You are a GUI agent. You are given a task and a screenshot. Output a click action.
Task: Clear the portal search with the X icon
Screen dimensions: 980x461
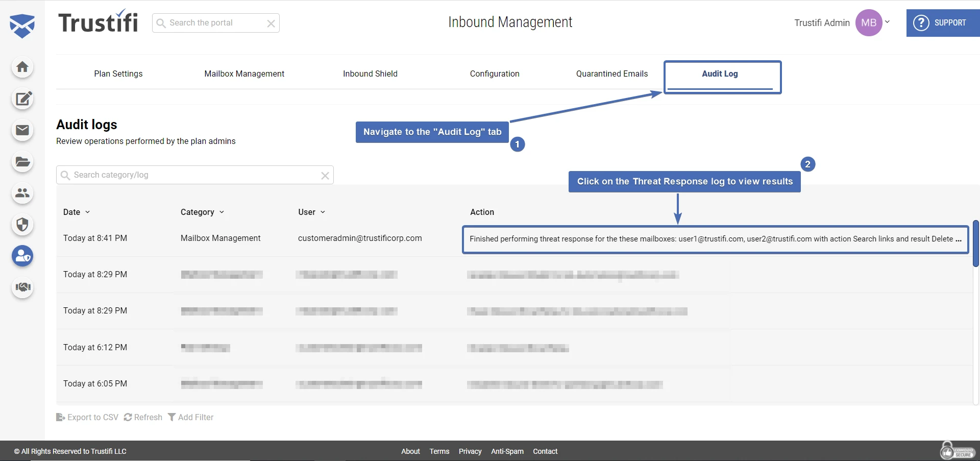pyautogui.click(x=271, y=23)
